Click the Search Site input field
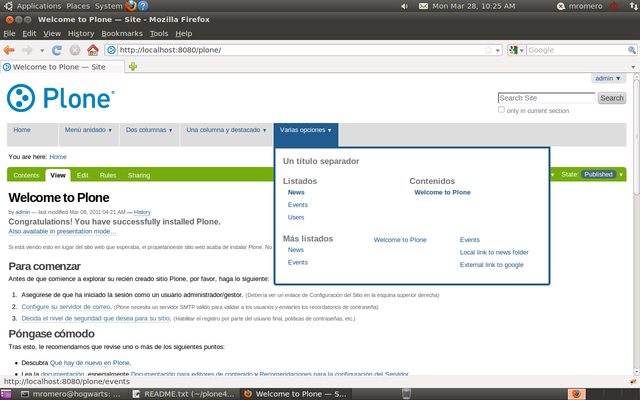Image resolution: width=640 pixels, height=400 pixels. [547, 98]
